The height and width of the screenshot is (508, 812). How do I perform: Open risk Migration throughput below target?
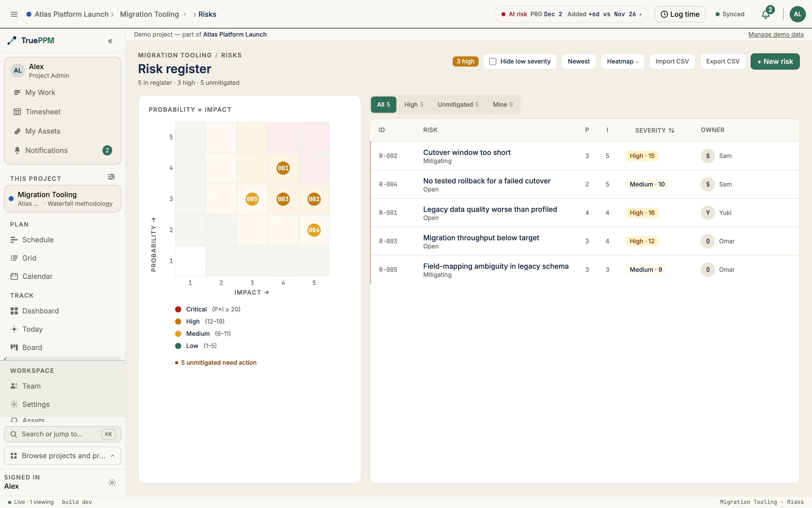tap(481, 238)
